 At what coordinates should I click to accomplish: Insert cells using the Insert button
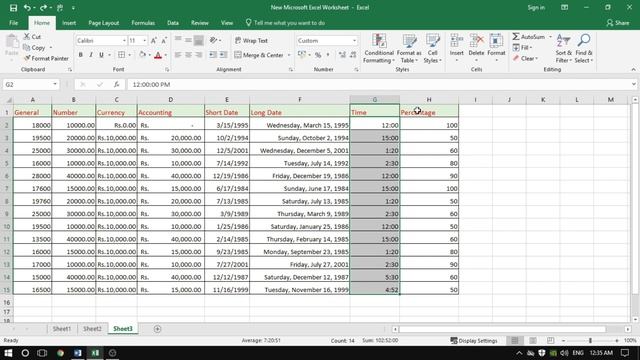tap(456, 49)
